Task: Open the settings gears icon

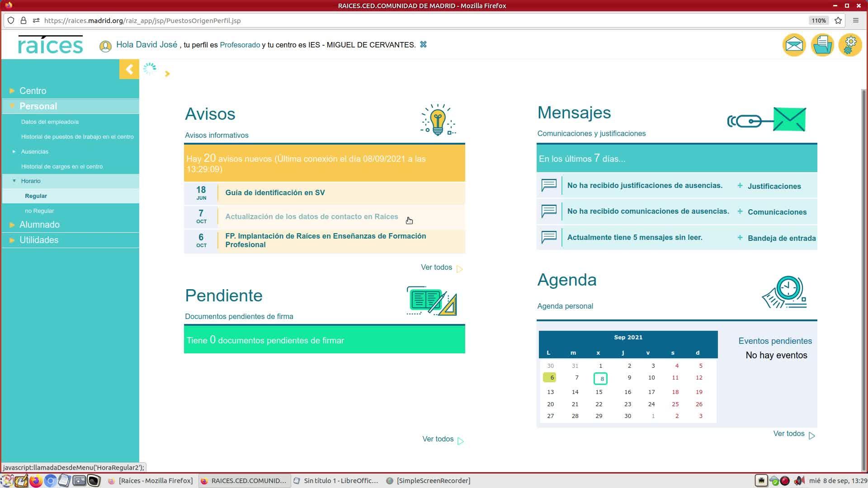Action: point(850,45)
